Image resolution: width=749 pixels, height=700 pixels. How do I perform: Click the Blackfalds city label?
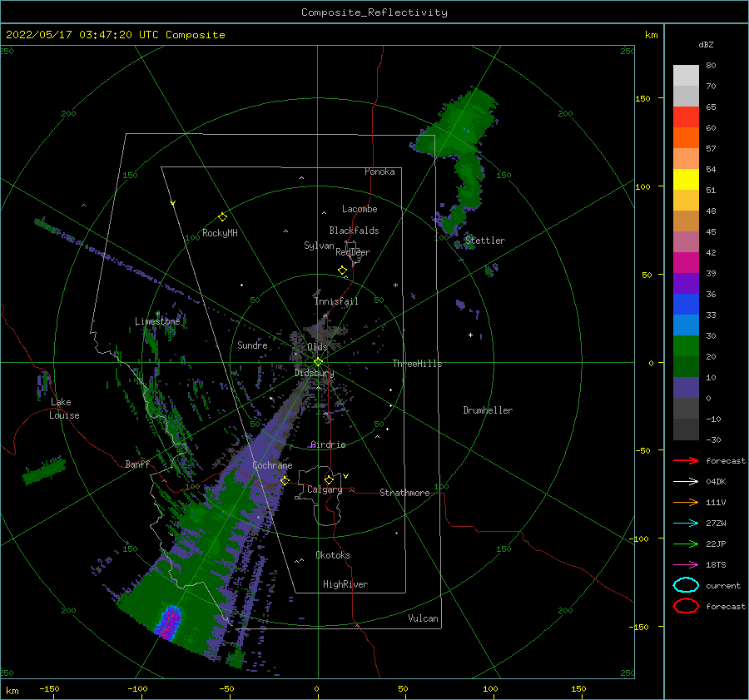point(354,231)
